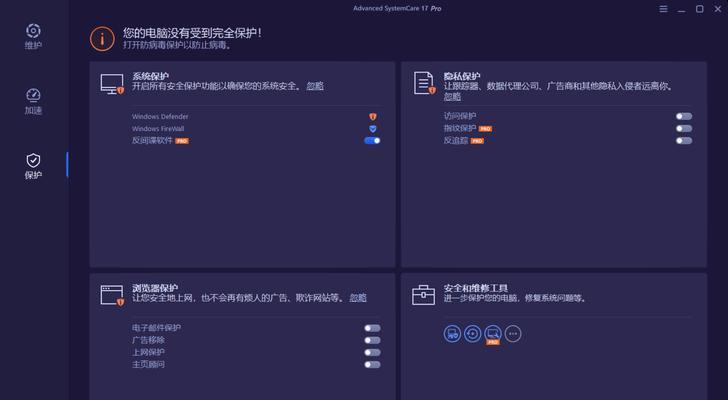Click the PRO badge beside 反追踪

477,141
